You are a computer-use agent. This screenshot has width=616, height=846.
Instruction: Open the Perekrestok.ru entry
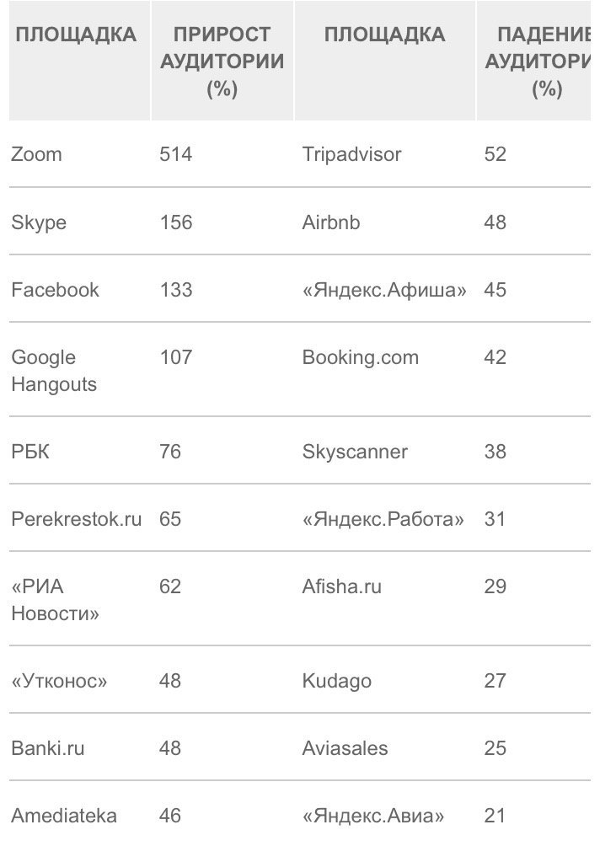click(77, 519)
